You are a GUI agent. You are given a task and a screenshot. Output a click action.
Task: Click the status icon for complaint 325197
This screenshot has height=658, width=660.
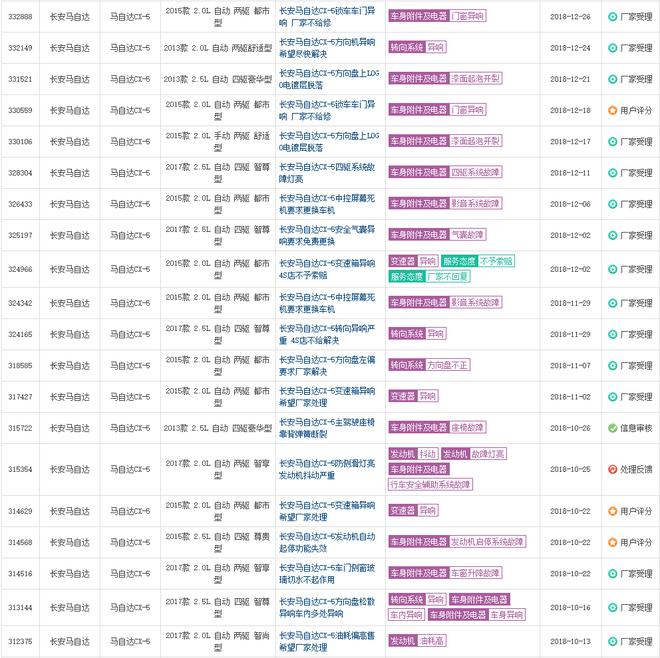(612, 235)
